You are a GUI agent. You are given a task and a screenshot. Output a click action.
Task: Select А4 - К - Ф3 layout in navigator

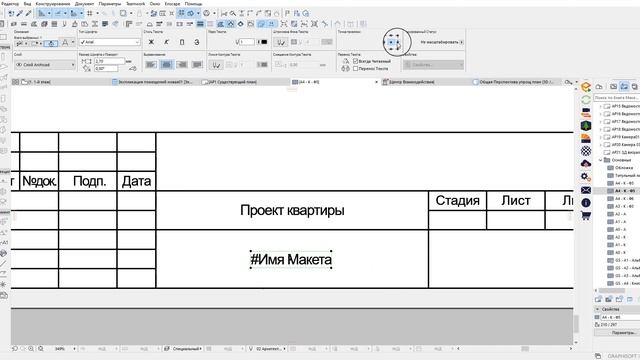point(624,183)
